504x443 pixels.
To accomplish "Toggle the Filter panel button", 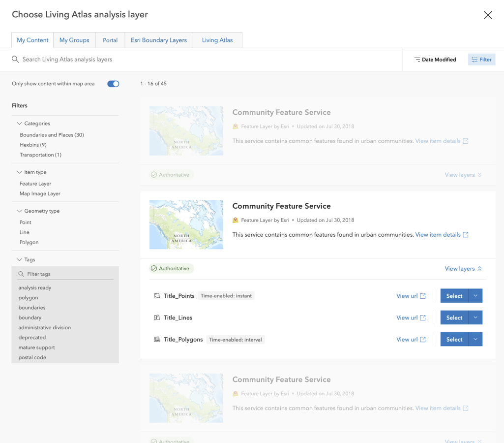I will pos(481,60).
